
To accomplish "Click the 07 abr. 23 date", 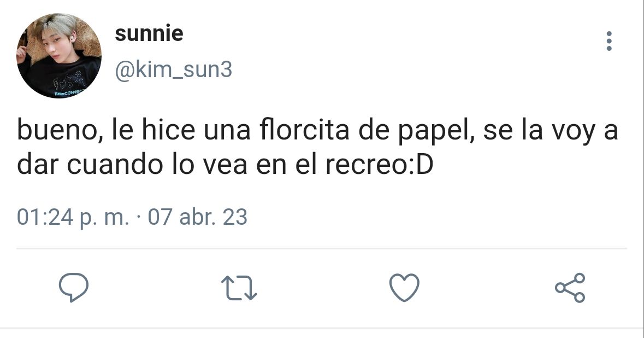I will (x=198, y=217).
